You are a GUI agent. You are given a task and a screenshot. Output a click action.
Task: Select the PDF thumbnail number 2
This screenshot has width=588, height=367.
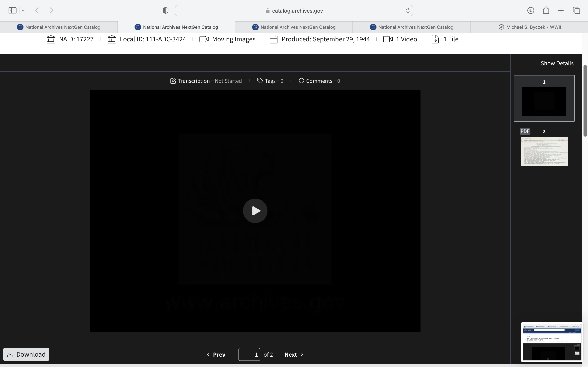544,151
